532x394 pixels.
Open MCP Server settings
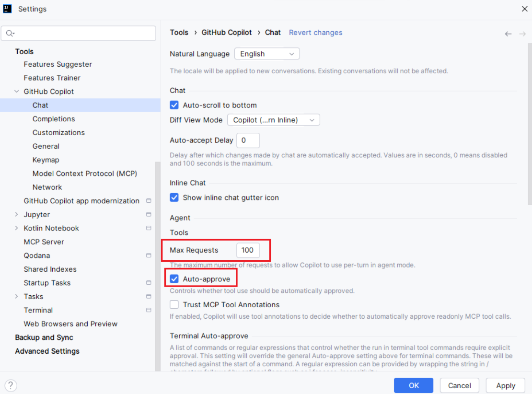tap(44, 242)
